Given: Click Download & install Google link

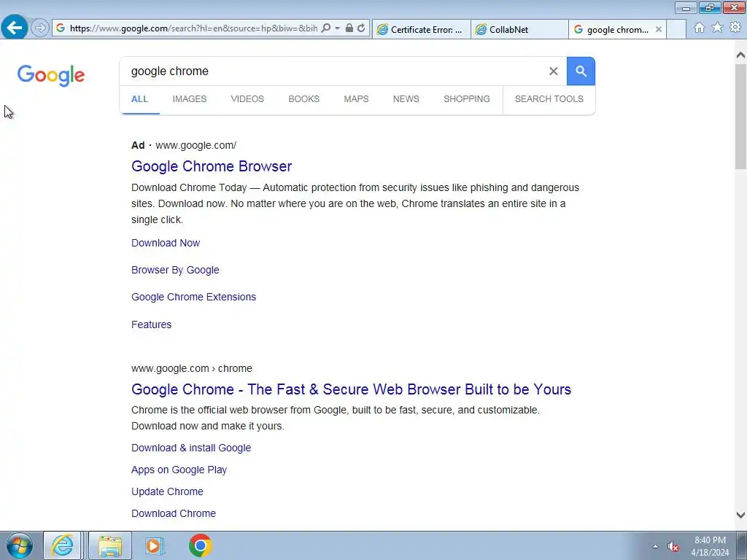Looking at the screenshot, I should click(x=191, y=448).
